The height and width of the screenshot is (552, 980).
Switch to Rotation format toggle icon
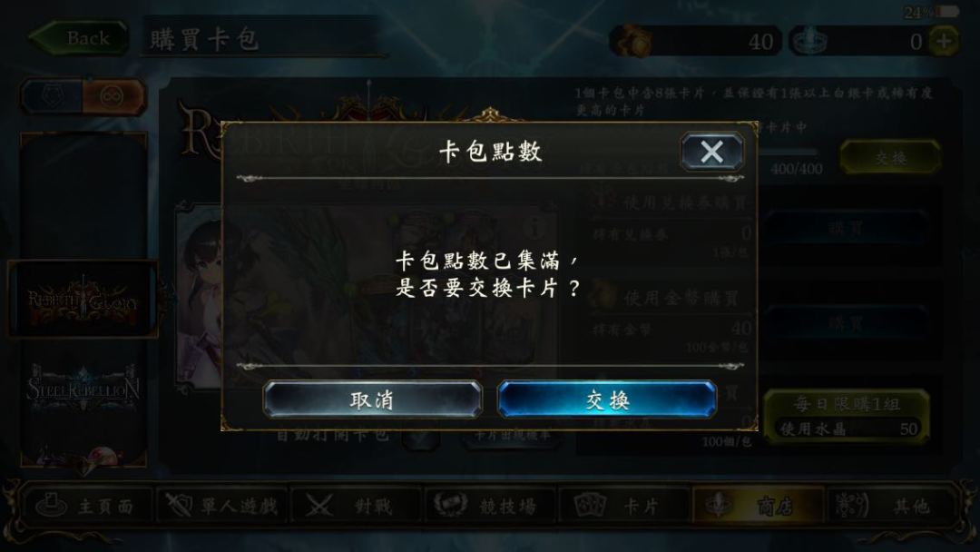(x=53, y=96)
